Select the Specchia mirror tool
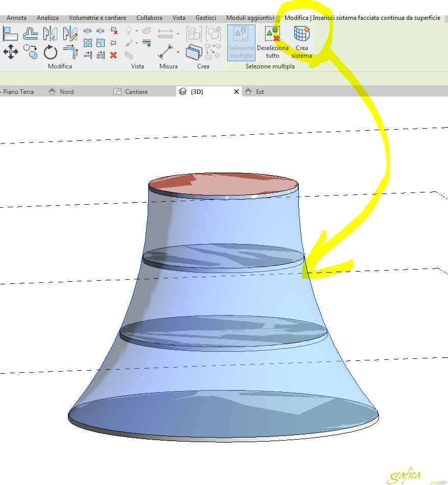Viewport: 448px width, 485px height. coord(51,32)
